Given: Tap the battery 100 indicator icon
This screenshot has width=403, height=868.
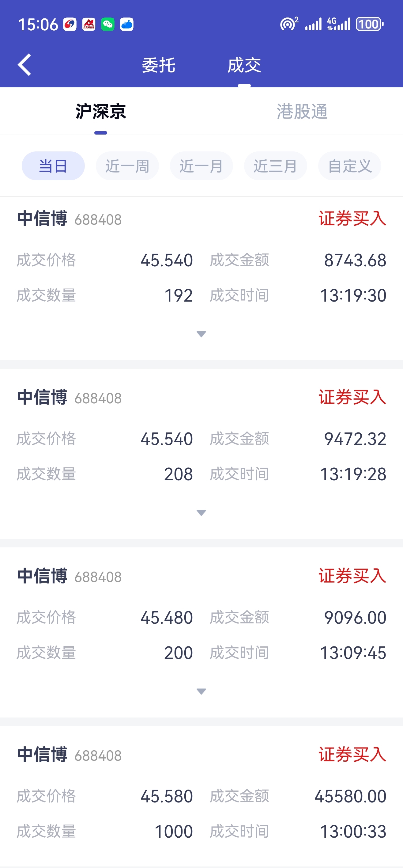Looking at the screenshot, I should (370, 24).
